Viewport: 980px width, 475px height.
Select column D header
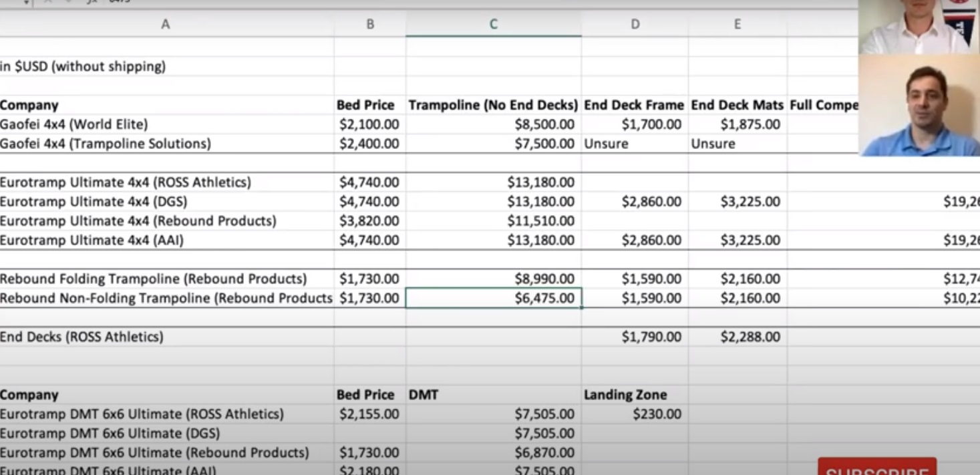click(635, 24)
